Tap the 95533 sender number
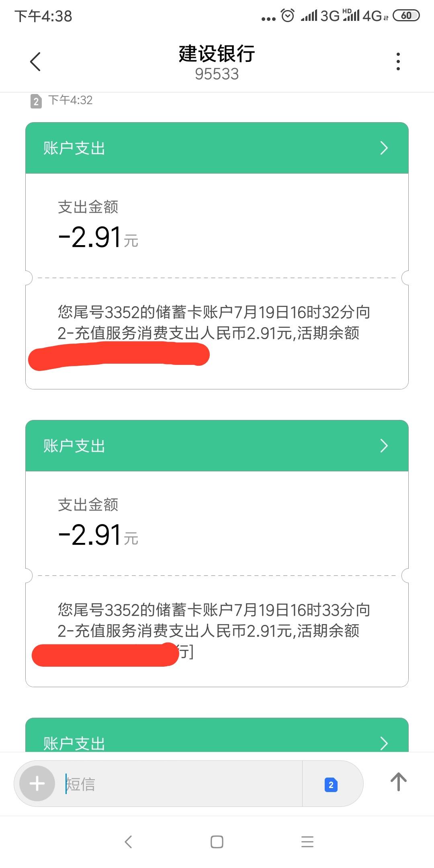The image size is (434, 868). point(217,74)
